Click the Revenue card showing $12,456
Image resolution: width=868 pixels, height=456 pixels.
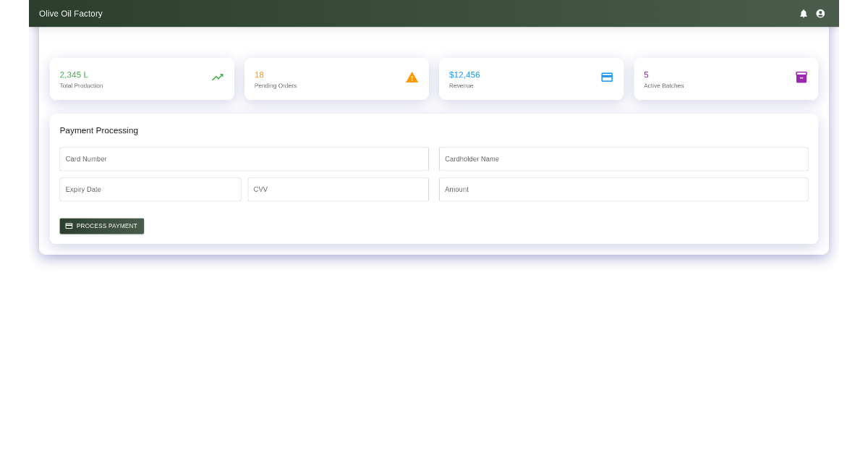pyautogui.click(x=531, y=79)
